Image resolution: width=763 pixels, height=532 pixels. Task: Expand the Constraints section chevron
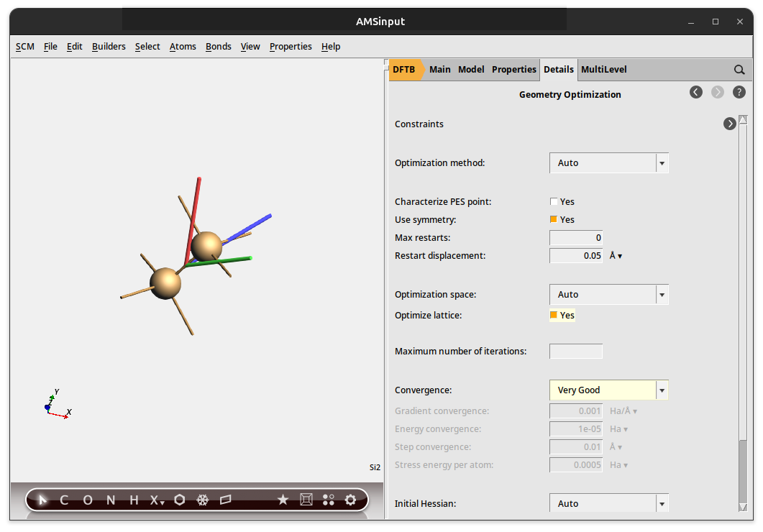click(729, 124)
